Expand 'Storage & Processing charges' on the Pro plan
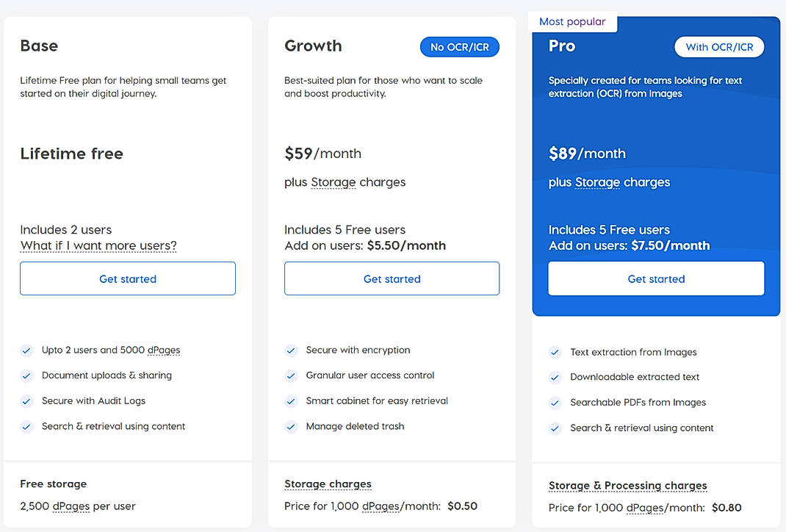This screenshot has width=786, height=532. (x=627, y=486)
